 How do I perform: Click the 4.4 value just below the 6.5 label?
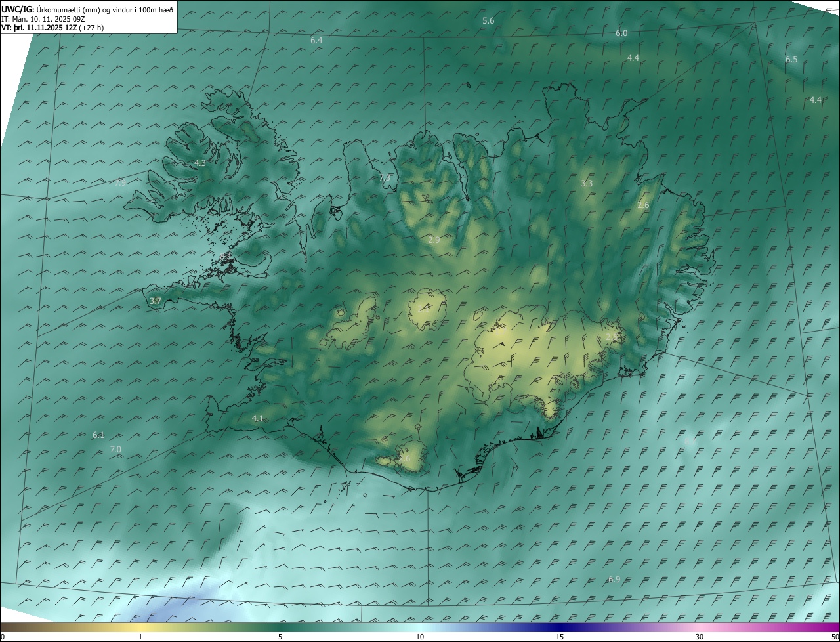pyautogui.click(x=815, y=100)
